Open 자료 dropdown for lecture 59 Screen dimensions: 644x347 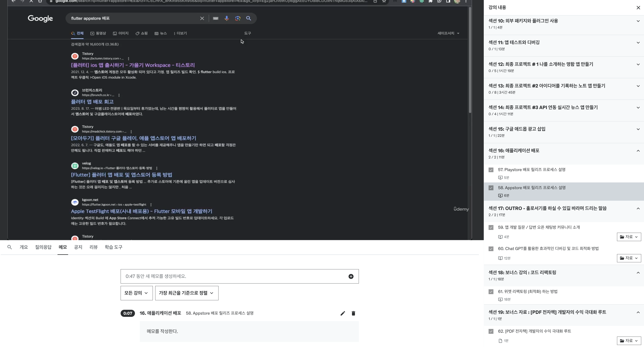(629, 237)
